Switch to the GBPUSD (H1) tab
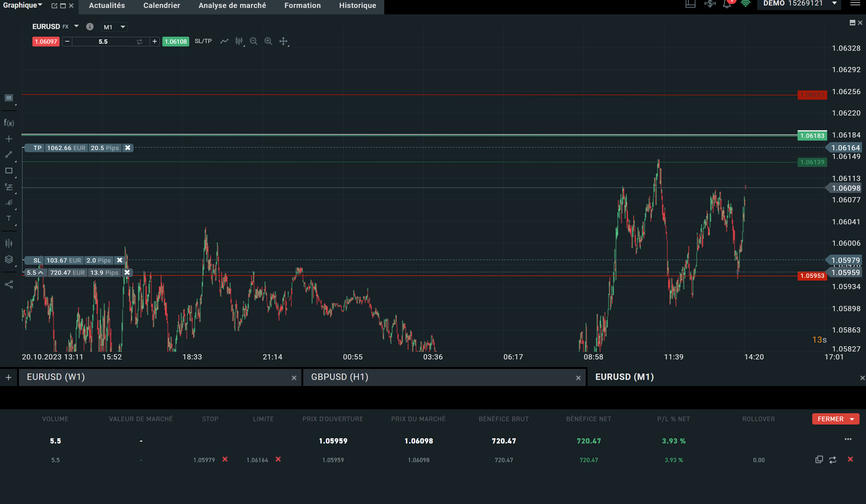866x504 pixels. coord(340,377)
